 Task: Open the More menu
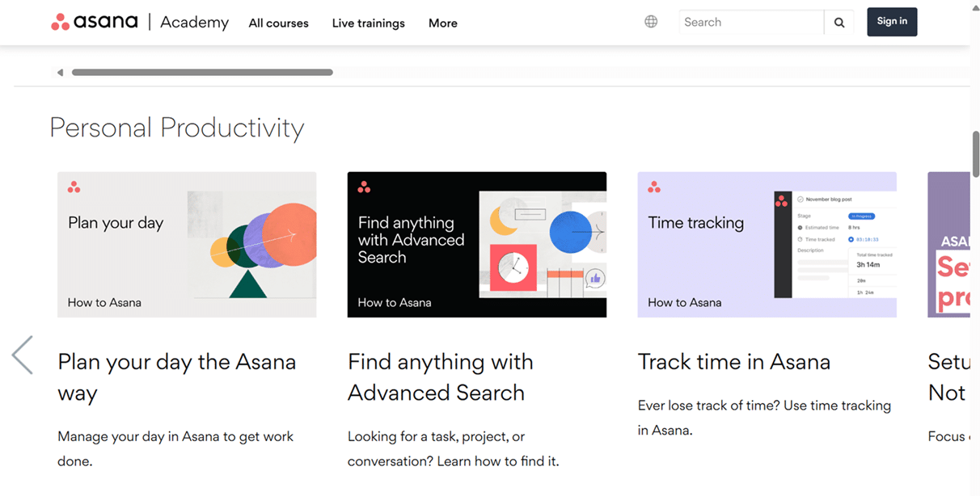point(442,23)
